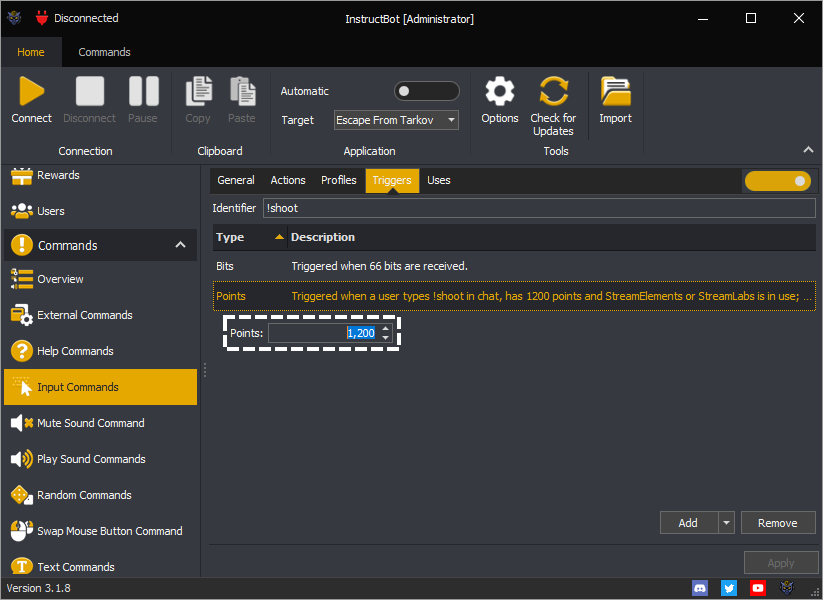Open the Target application dropdown
Image resolution: width=823 pixels, height=600 pixels.
click(x=396, y=120)
